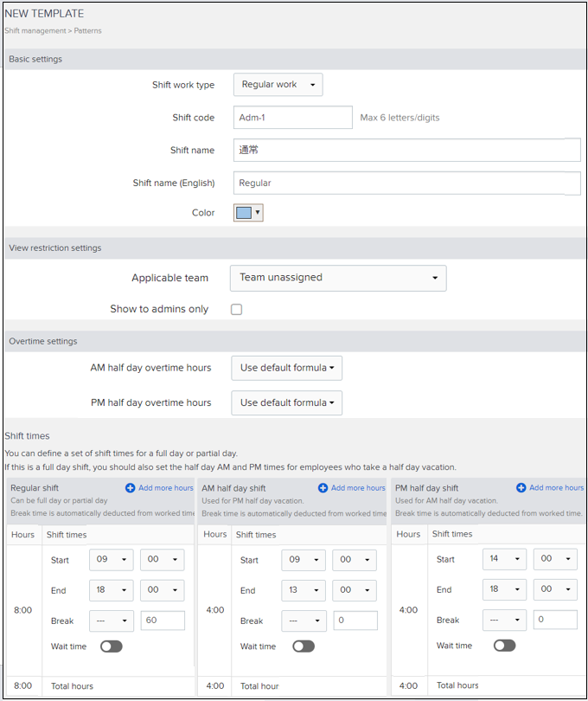Viewport: 588px width, 701px height.
Task: Open the Regular shift Break selector
Action: click(x=112, y=620)
